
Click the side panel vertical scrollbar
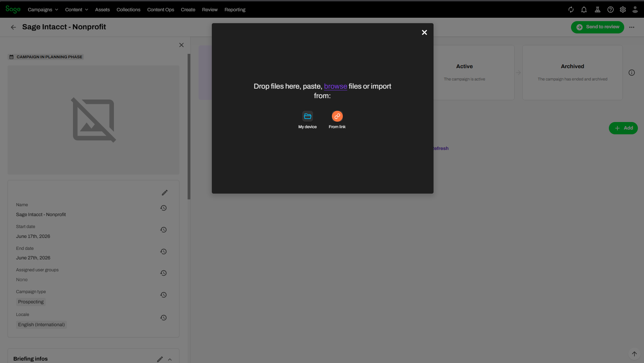(189, 126)
